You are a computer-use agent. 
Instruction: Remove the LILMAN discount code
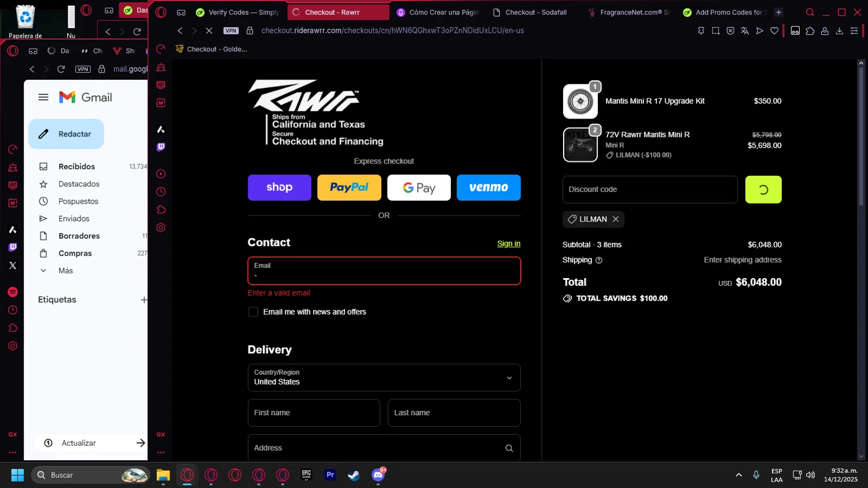(x=616, y=219)
